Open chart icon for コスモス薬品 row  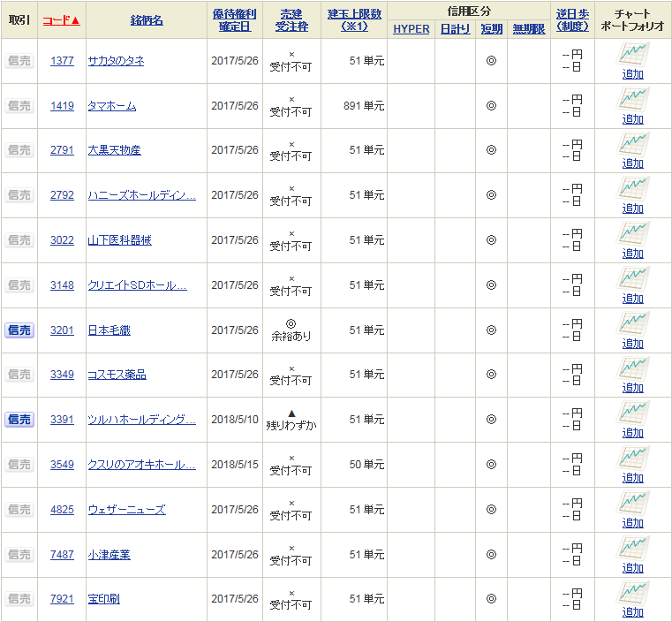[633, 368]
